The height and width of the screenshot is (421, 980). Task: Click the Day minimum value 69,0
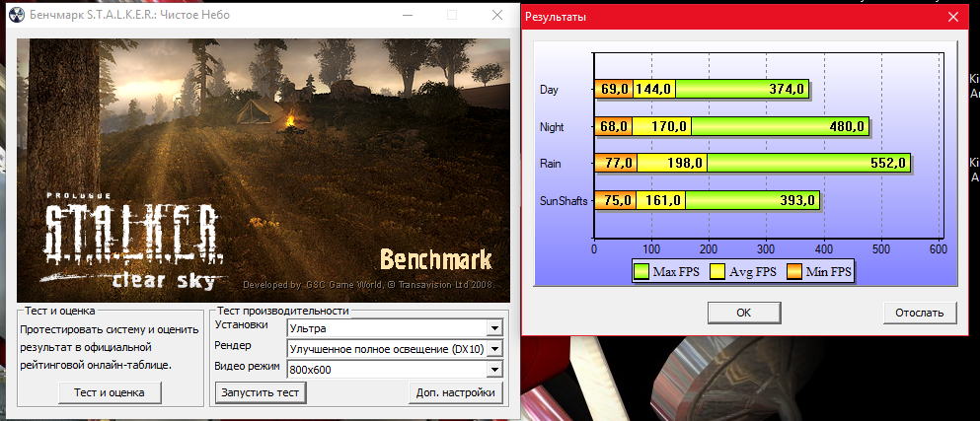click(x=615, y=90)
